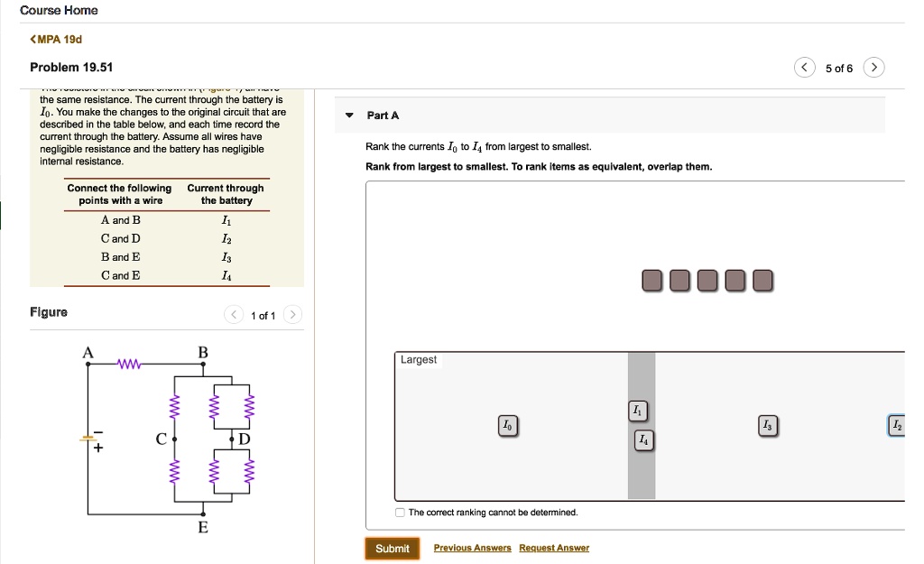Select the I1 ranking tile
924x564 pixels.
[638, 410]
